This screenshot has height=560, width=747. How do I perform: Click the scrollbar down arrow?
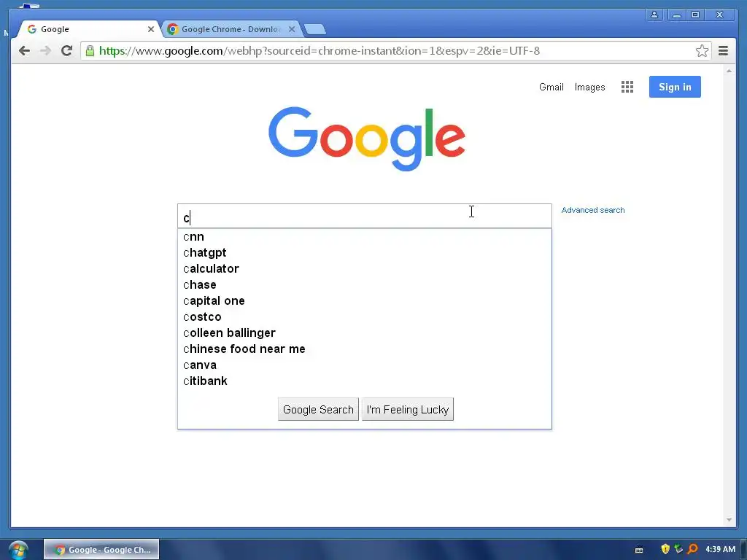729,520
